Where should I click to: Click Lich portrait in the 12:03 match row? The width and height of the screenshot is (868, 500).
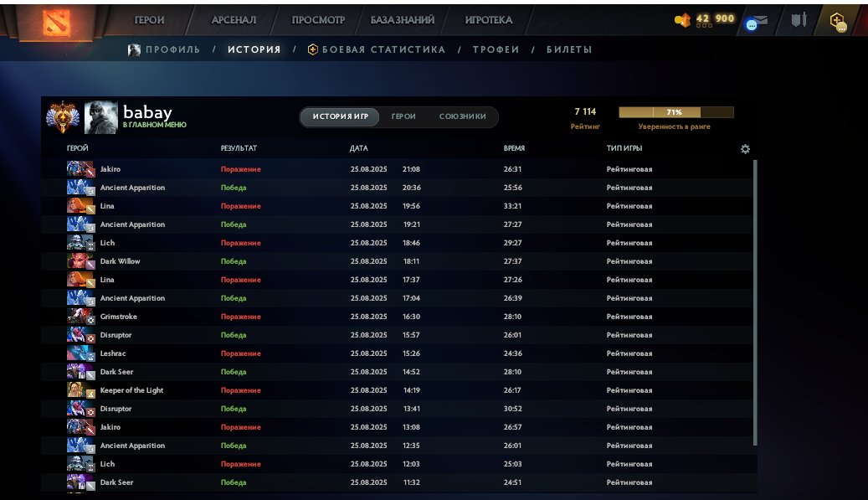point(81,463)
